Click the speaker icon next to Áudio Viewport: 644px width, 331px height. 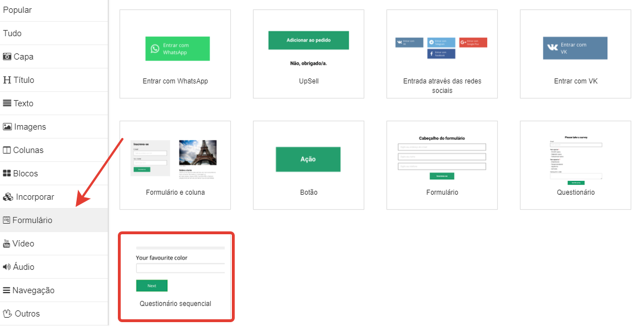[7, 267]
